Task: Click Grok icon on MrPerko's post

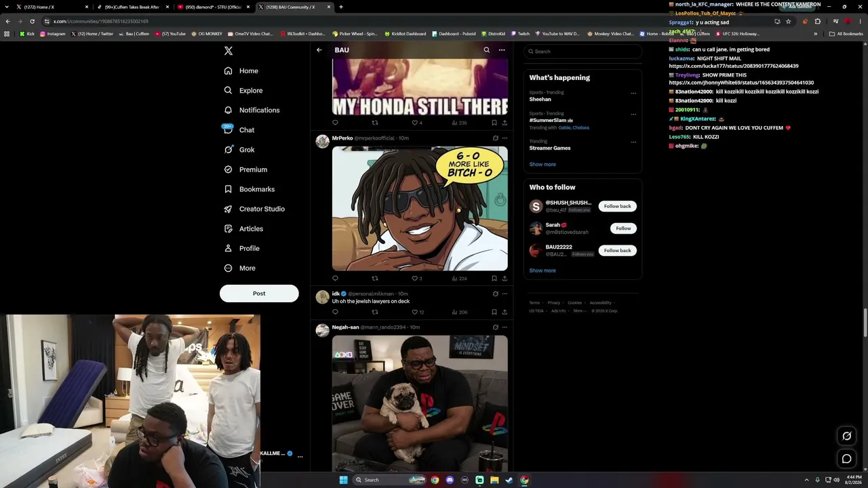Action: click(495, 138)
